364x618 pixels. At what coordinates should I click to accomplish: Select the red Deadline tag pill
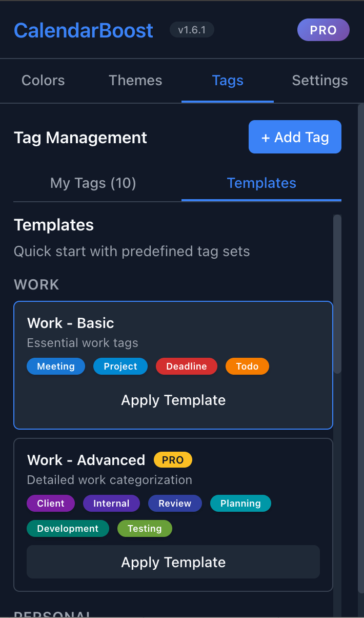coord(186,366)
